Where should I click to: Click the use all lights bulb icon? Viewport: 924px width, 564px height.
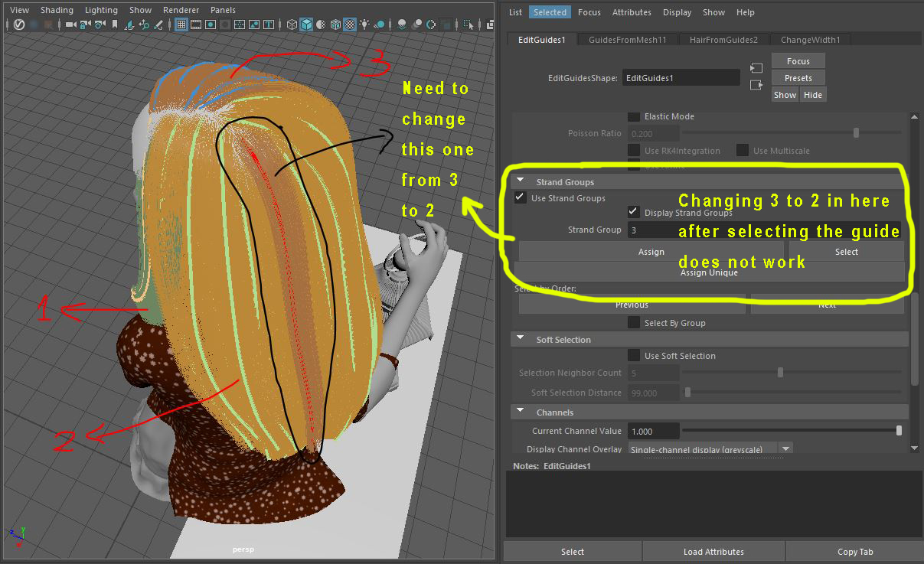point(365,24)
